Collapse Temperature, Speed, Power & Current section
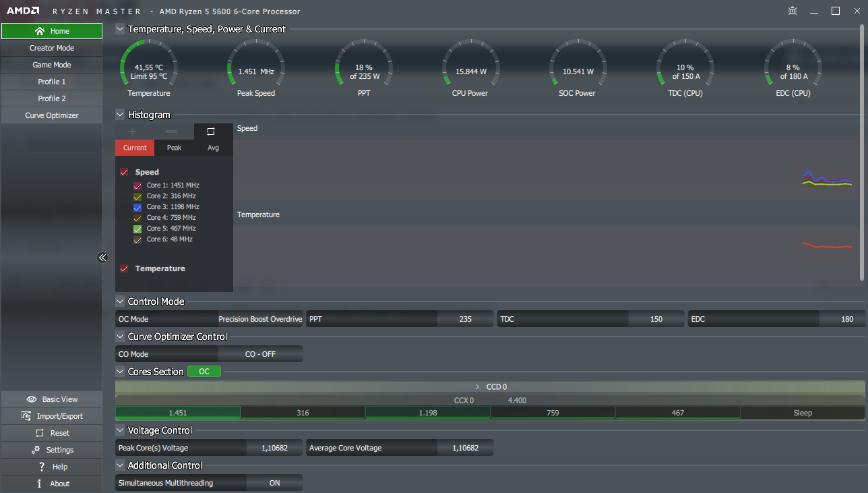868x493 pixels. (120, 29)
